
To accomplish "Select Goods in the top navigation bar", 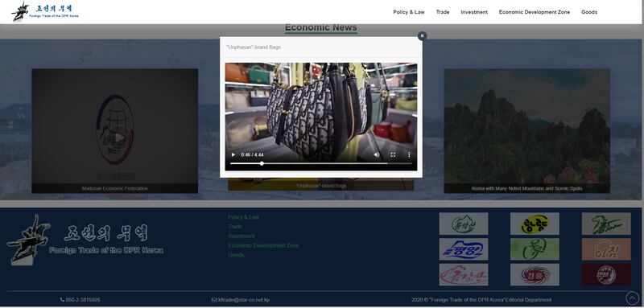I will click(589, 12).
